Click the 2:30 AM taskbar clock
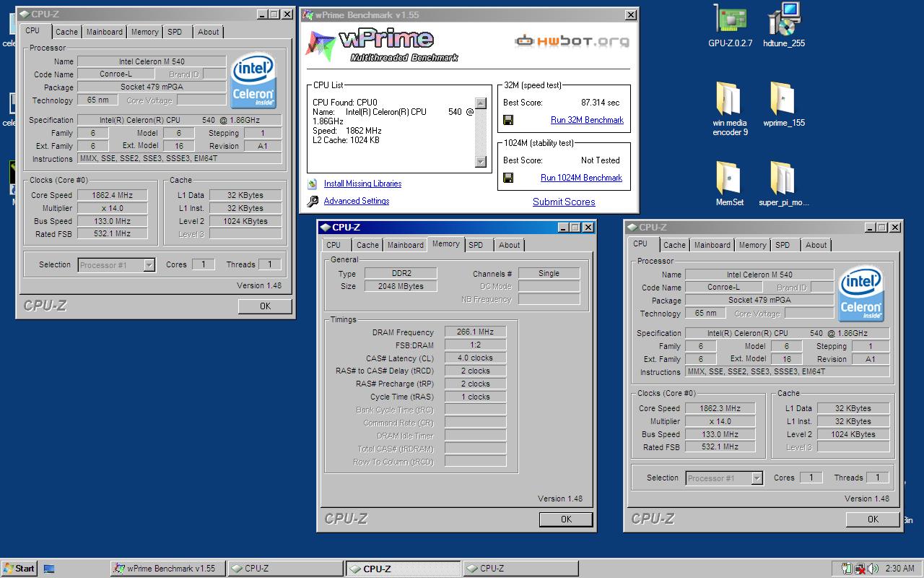The width and height of the screenshot is (924, 578). (899, 569)
